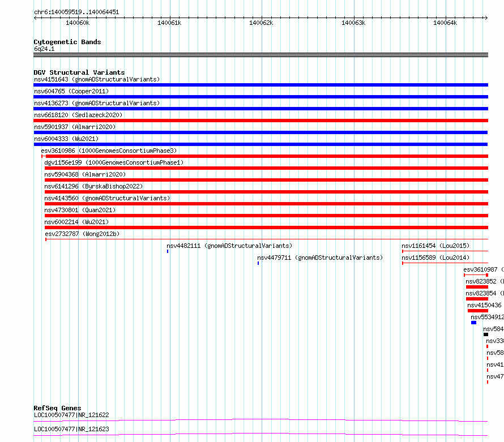Open variant nsv4143560 (gnomADStructuralVariants)

(x=266, y=204)
